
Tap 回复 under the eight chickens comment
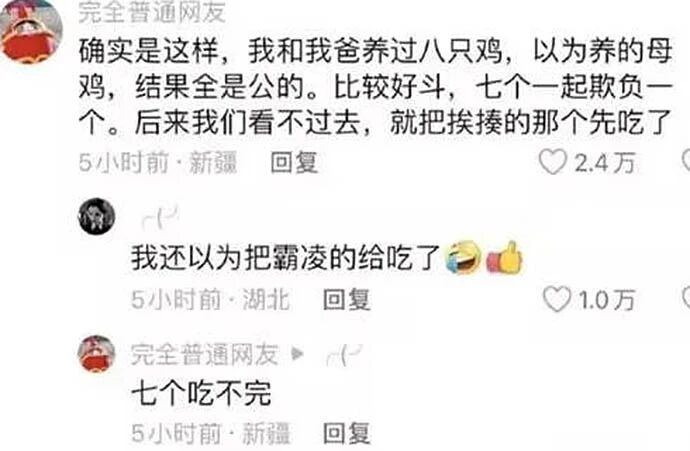(x=294, y=162)
